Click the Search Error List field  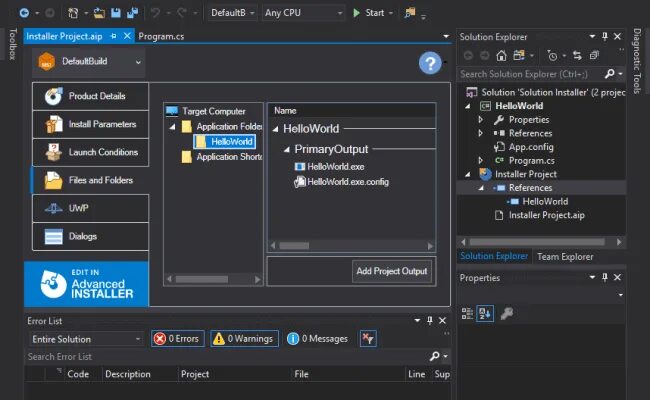point(227,356)
